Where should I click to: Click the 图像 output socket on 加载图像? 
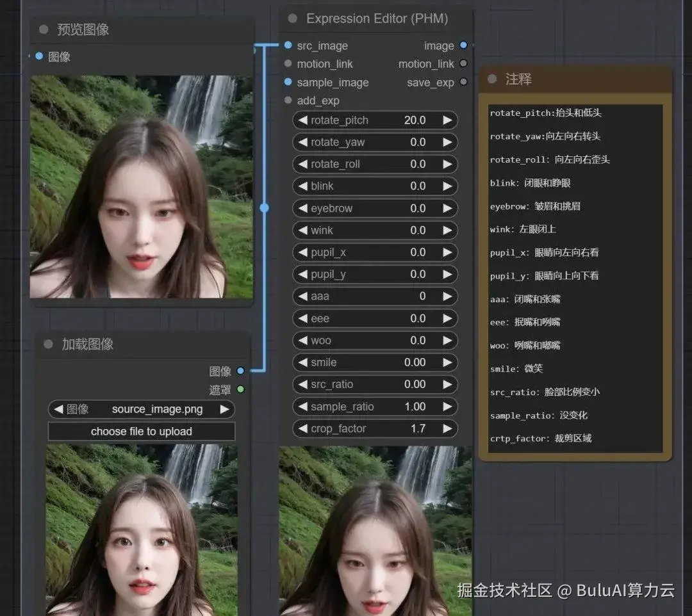(x=240, y=371)
